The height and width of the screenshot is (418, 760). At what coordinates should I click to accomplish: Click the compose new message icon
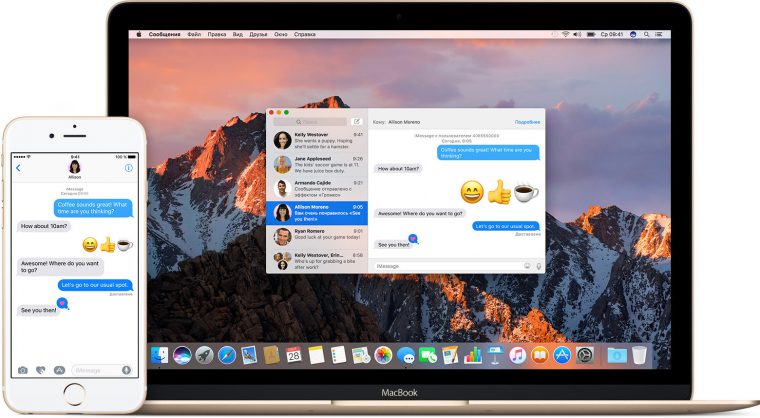click(x=357, y=122)
